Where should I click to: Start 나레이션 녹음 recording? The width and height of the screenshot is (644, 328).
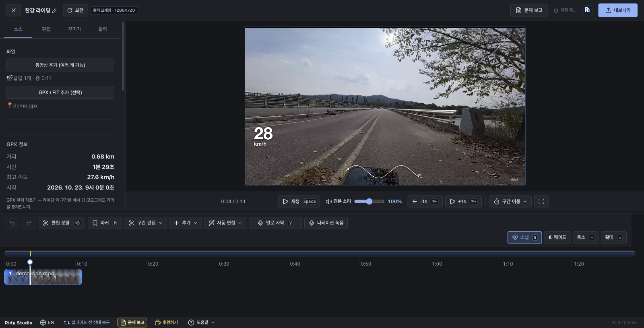coord(326,223)
